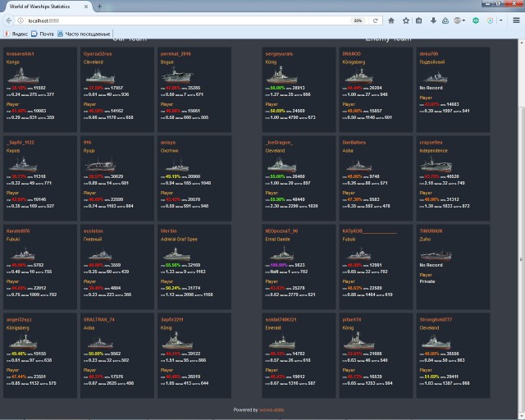Open a new tab with plus button
The width and height of the screenshot is (525, 420).
99,7
